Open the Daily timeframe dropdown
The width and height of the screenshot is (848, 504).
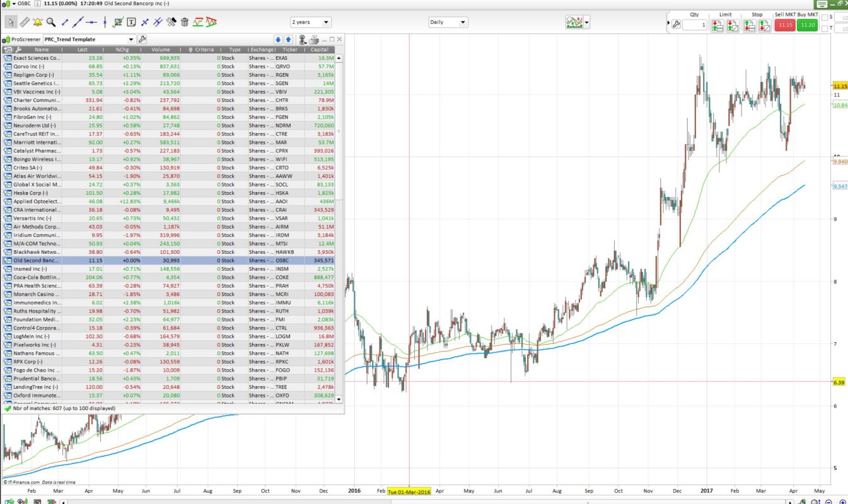(x=448, y=22)
